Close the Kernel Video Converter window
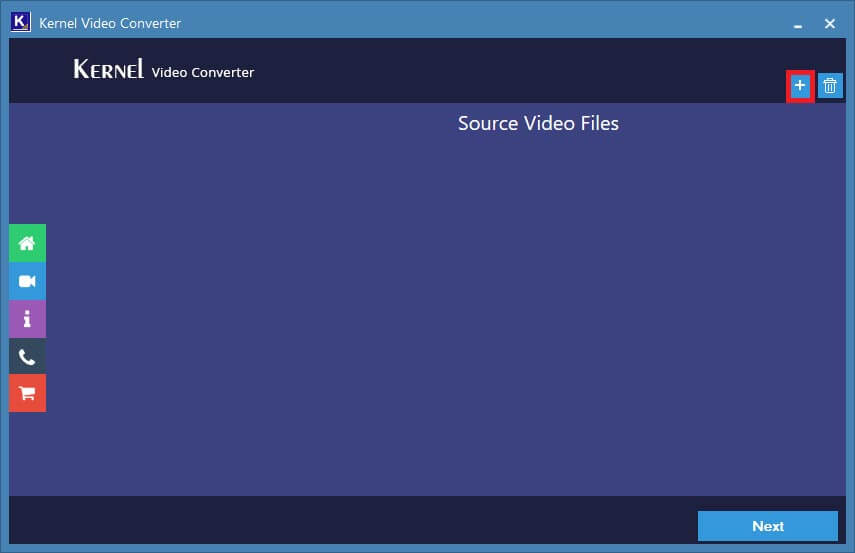 click(830, 23)
